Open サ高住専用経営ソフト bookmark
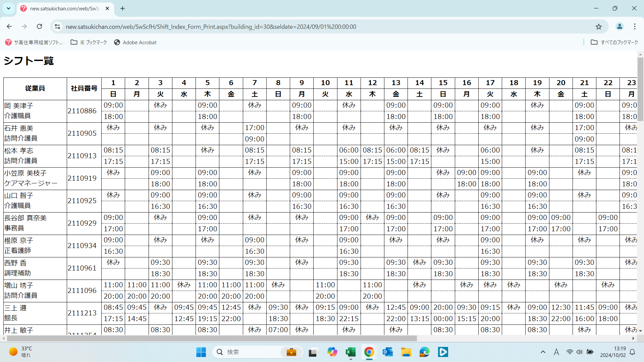Viewport: 644px width, 362px height. pos(34,42)
